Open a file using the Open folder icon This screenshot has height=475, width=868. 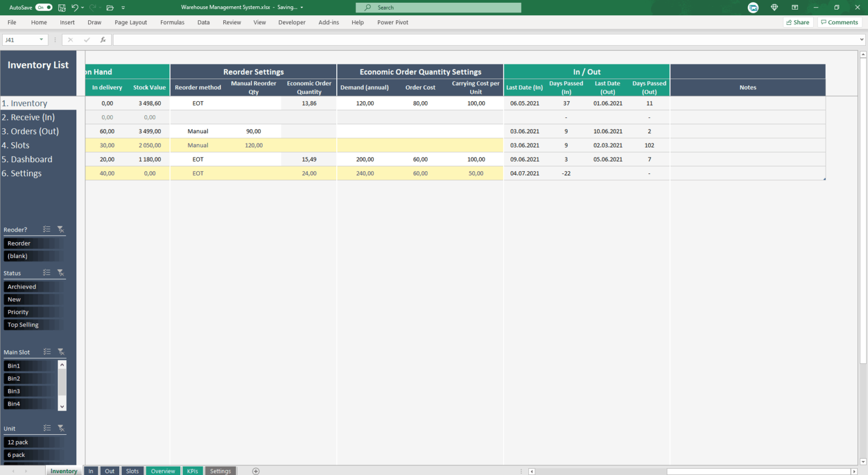click(110, 7)
